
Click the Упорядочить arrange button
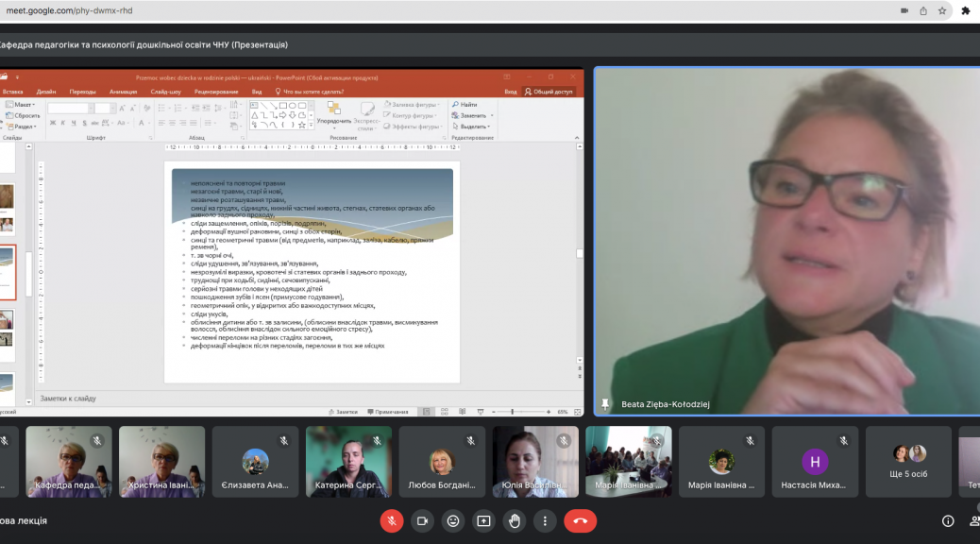point(334,113)
